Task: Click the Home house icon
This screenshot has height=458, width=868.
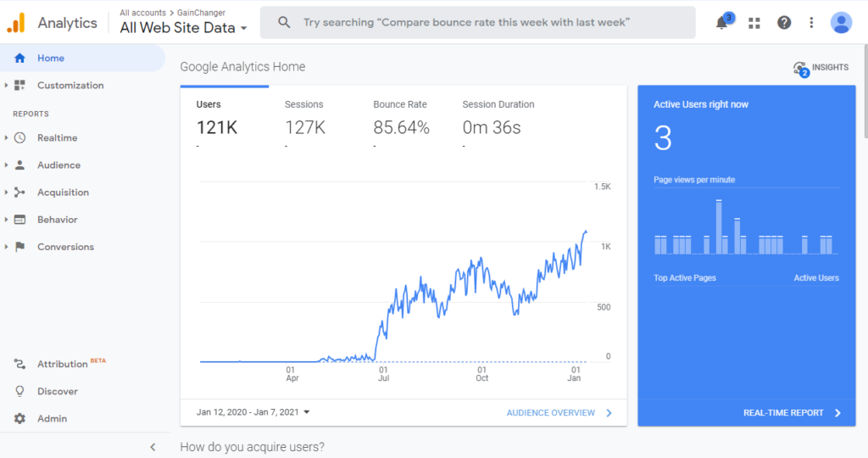Action: coord(20,59)
